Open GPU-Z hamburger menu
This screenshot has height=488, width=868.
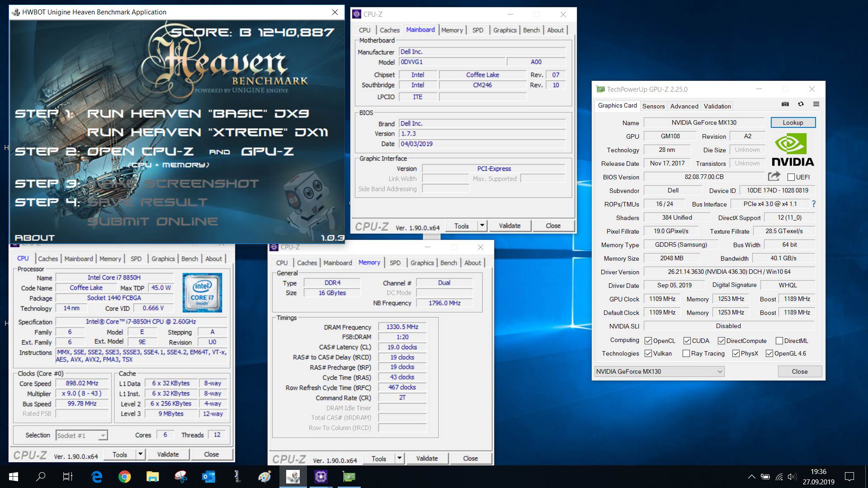tap(816, 104)
